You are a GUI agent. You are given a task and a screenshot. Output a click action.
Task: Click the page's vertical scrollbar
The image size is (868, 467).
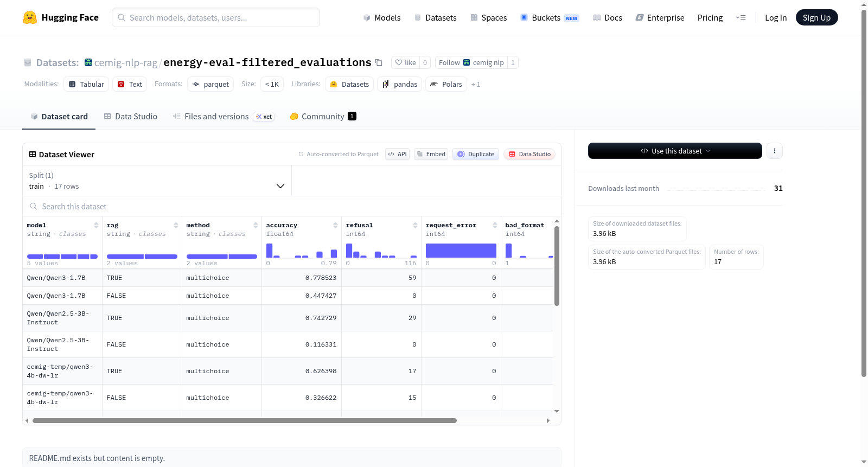click(x=864, y=193)
